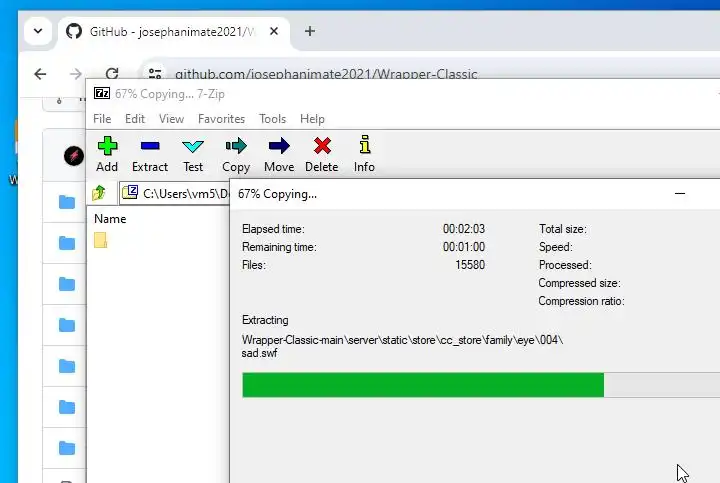
Task: Click the first blue folder icon on GitHub
Action: [x=67, y=202]
